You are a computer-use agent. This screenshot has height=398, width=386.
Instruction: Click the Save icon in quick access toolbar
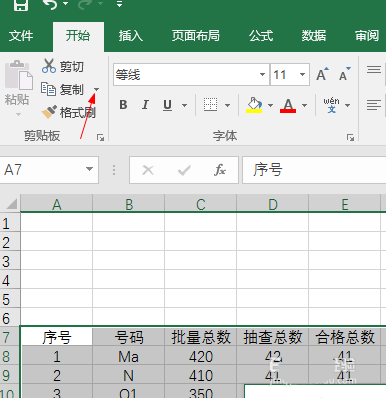21,5
